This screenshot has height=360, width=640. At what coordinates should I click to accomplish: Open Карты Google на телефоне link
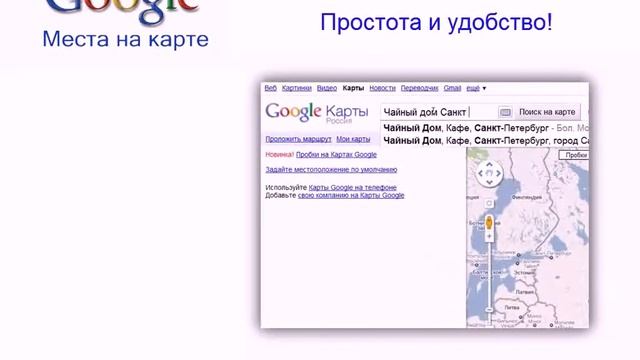[x=353, y=187]
